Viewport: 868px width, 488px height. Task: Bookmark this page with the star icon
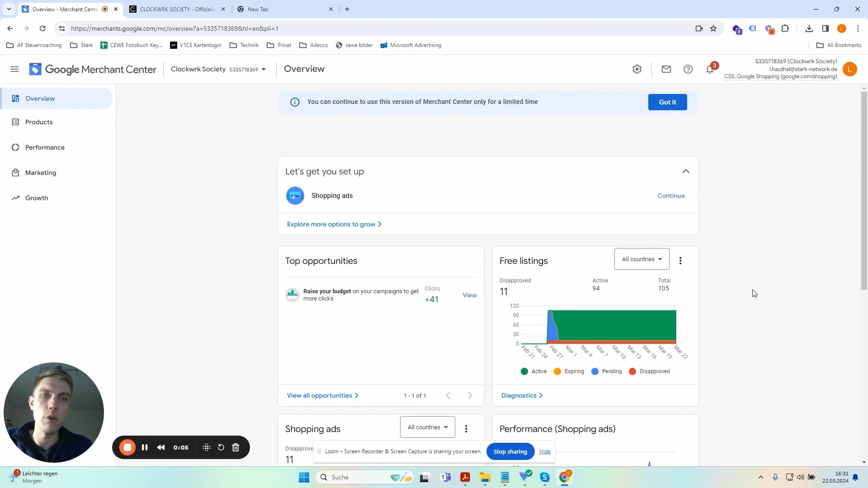713,28
